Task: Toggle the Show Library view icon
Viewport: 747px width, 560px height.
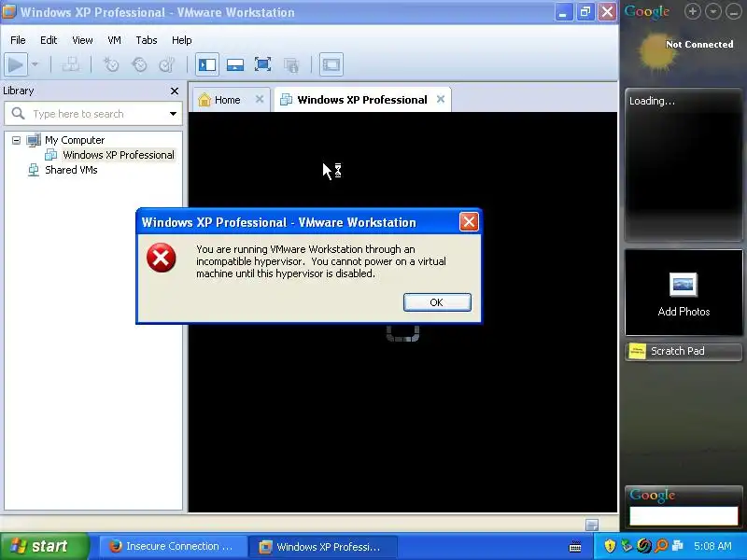Action: pyautogui.click(x=207, y=64)
